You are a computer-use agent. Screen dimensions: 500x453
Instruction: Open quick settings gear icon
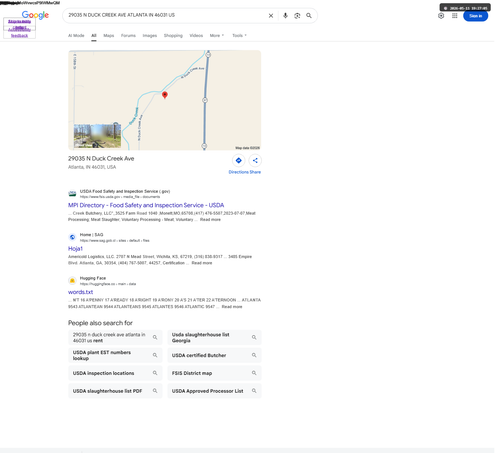(x=441, y=16)
